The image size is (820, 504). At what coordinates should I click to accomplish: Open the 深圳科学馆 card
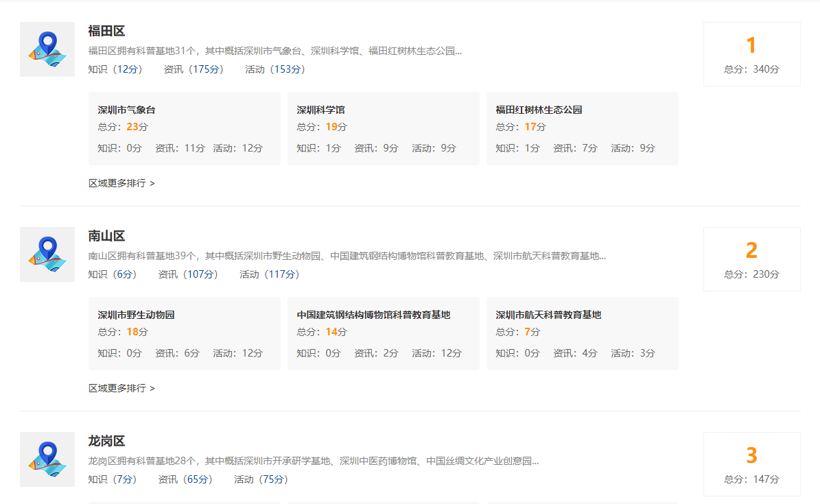[383, 128]
